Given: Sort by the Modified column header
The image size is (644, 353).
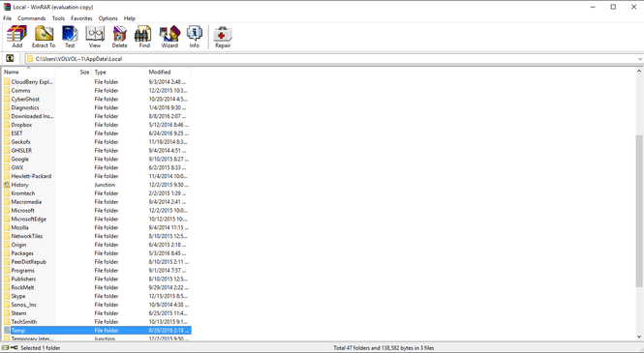Looking at the screenshot, I should (x=169, y=73).
